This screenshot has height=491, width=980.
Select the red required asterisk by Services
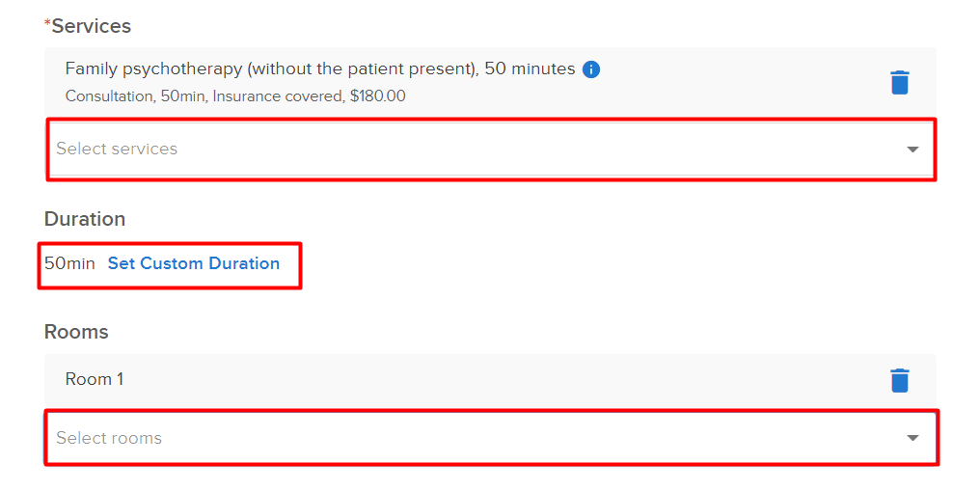coord(47,23)
